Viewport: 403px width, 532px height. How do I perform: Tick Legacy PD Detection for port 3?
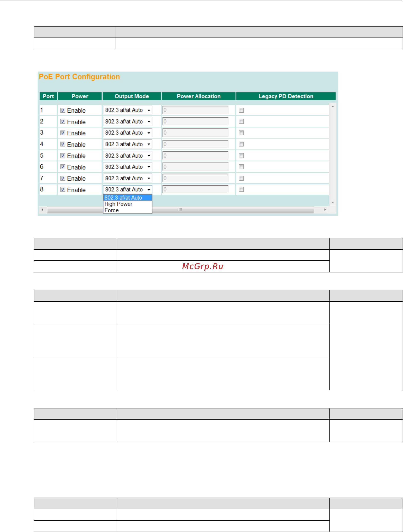pyautogui.click(x=241, y=133)
